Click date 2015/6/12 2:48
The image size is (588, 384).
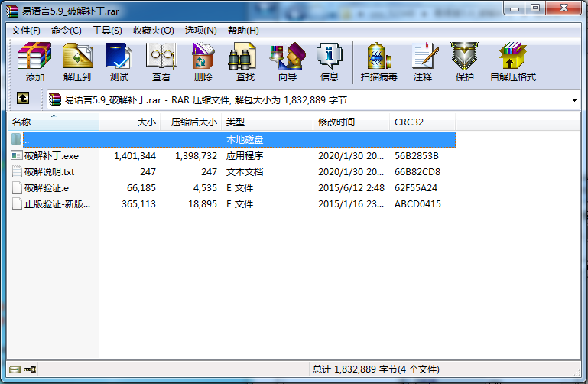click(x=352, y=188)
